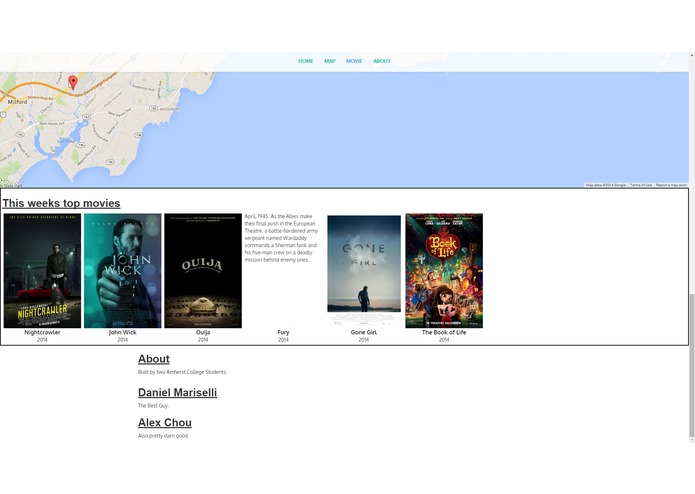Click The Book of Life caption
The width and height of the screenshot is (695, 494).
tap(444, 332)
